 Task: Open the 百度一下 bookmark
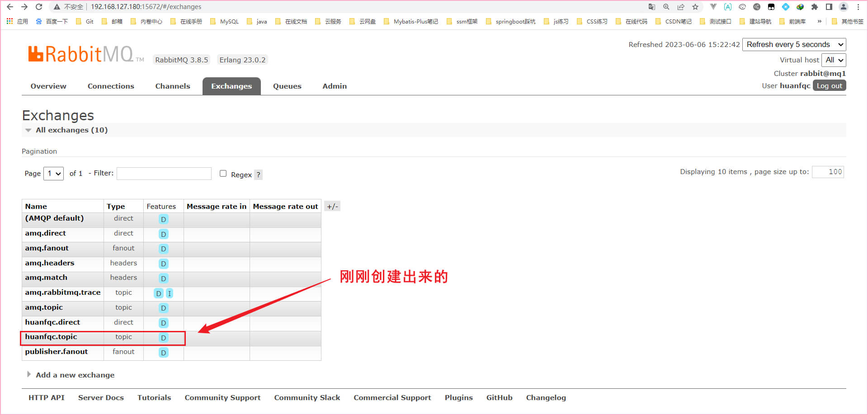pyautogui.click(x=52, y=21)
